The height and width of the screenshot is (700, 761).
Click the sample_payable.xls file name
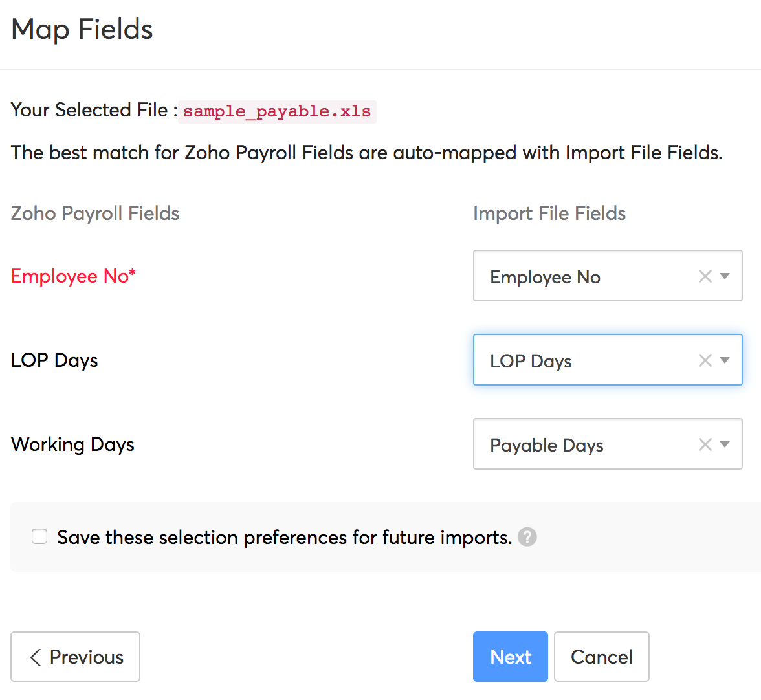pos(277,111)
